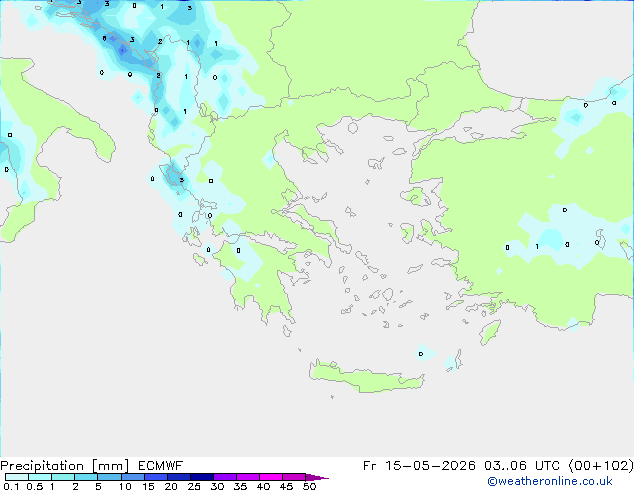
Task: Click the forecast date 'Fr 15-05-2026'
Action: [x=419, y=466]
